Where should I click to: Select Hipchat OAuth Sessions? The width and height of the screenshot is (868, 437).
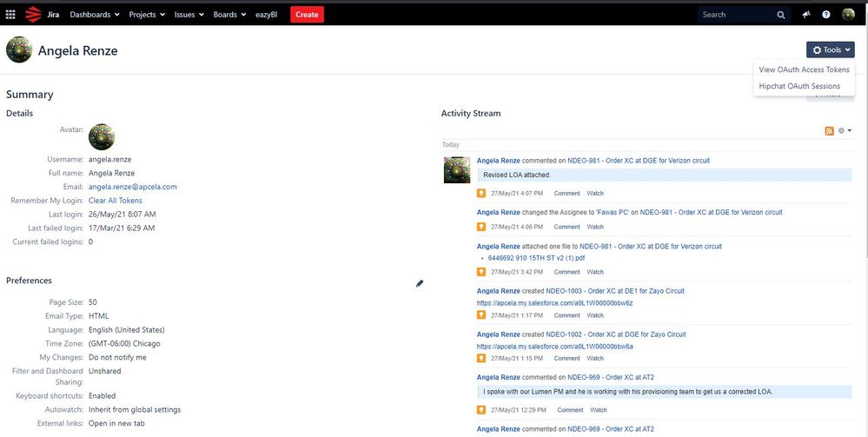pos(799,86)
